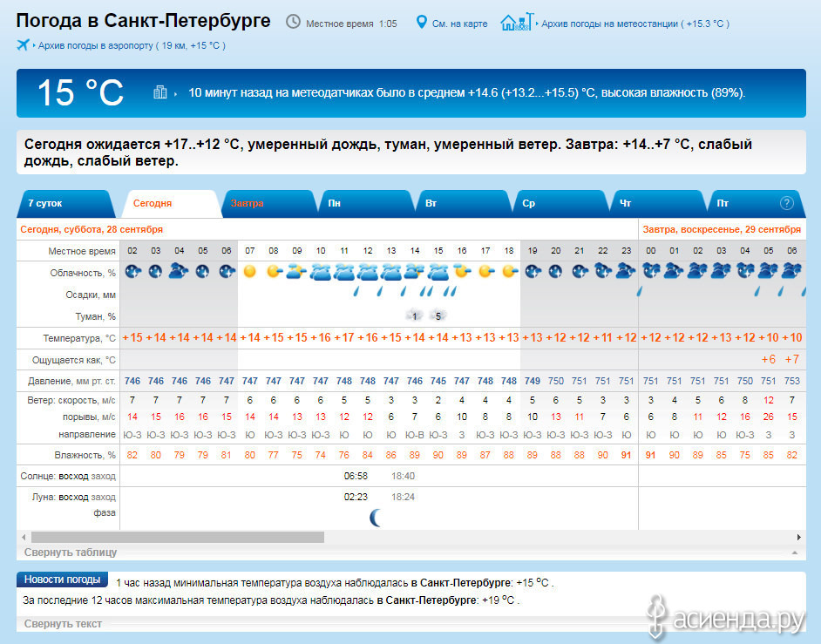Click the "+7" feels-like value
The width and height of the screenshot is (821, 644).
point(791,359)
